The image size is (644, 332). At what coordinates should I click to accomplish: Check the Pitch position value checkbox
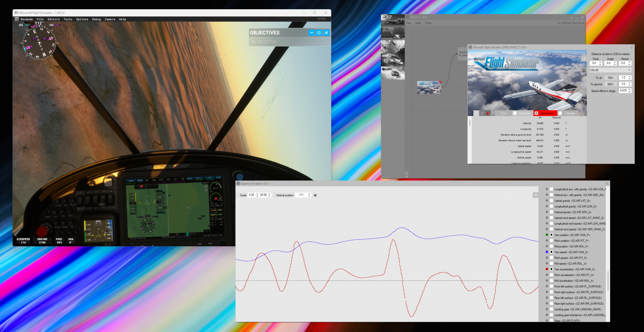pos(551,241)
